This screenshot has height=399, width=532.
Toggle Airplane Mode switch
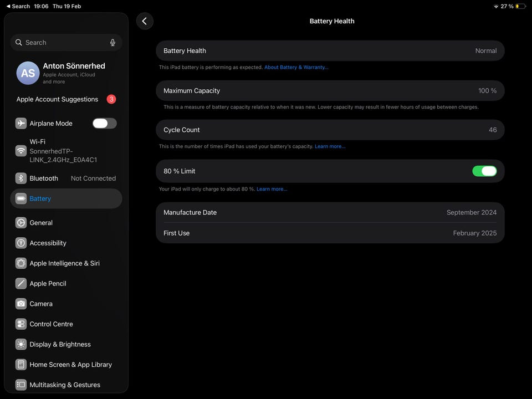pos(104,124)
